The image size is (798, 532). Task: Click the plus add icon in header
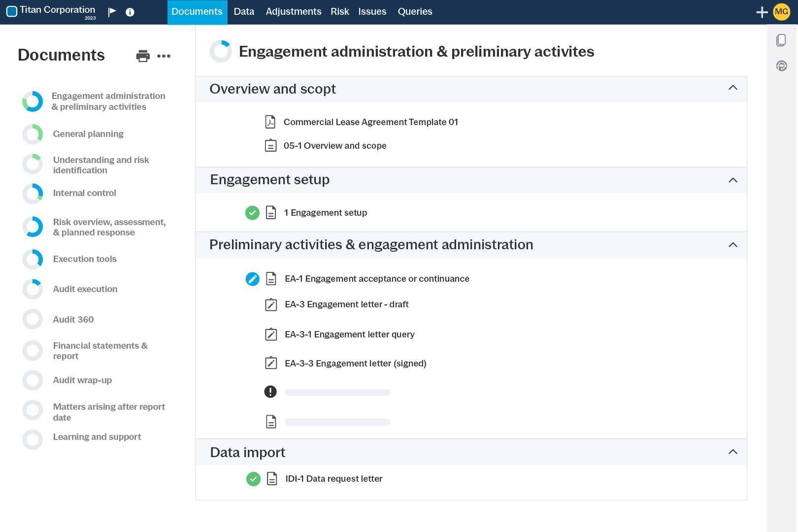click(762, 12)
